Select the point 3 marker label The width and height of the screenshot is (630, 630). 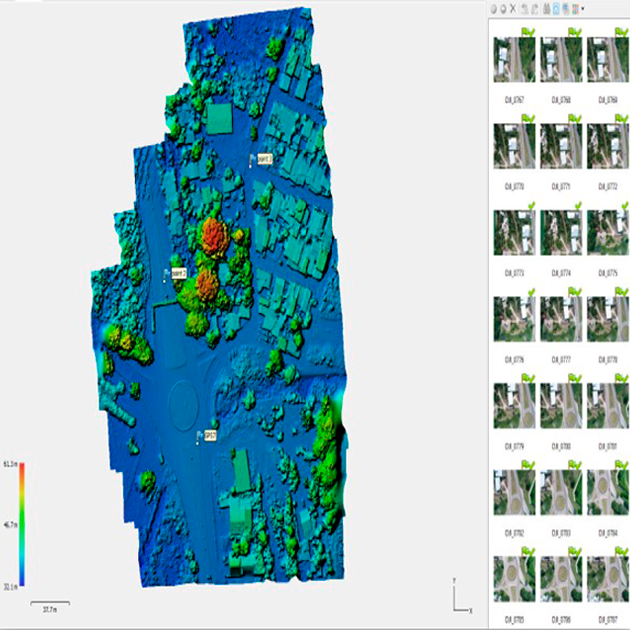click(x=264, y=158)
